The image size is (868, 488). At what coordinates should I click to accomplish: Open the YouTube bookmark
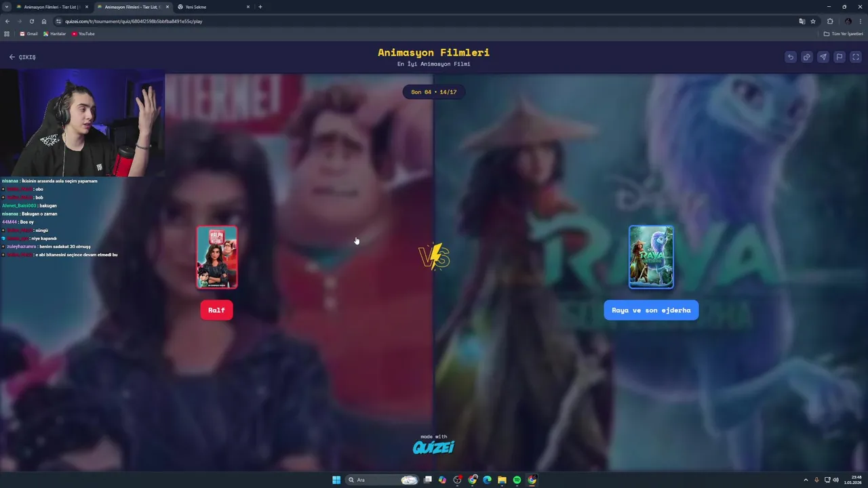pyautogui.click(x=83, y=34)
